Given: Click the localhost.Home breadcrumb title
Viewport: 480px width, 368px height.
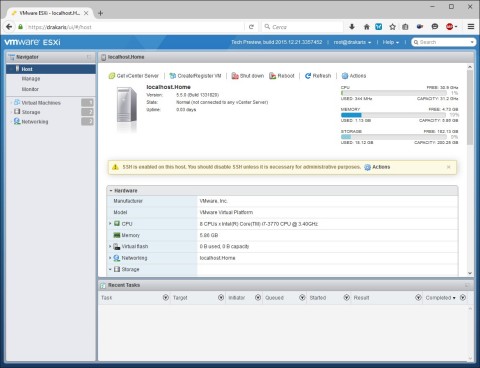Looking at the screenshot, I should point(126,57).
